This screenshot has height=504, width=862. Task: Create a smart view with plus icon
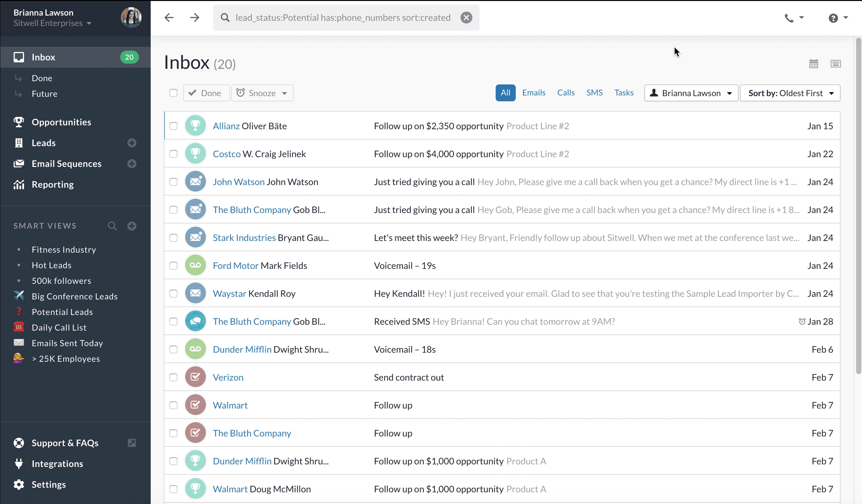pyautogui.click(x=132, y=226)
